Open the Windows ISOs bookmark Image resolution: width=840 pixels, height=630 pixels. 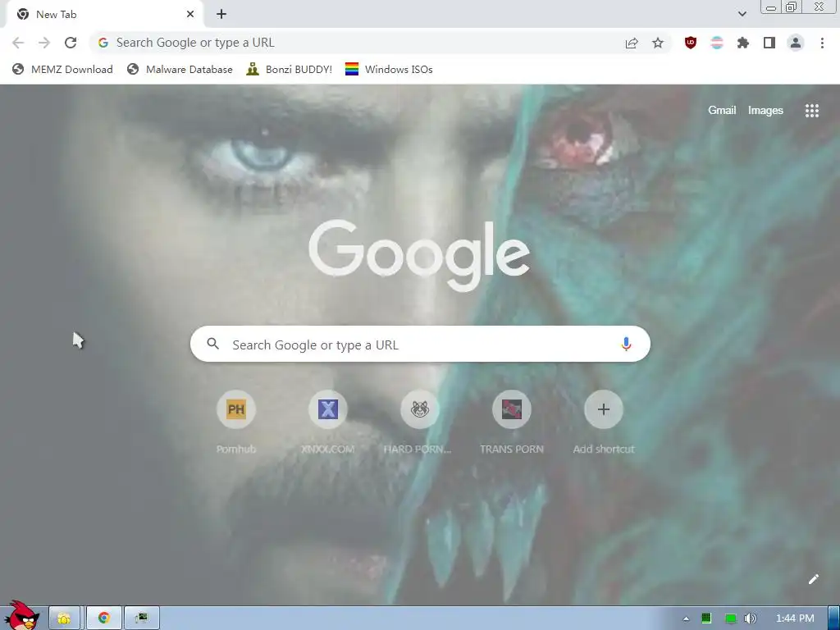click(x=389, y=69)
